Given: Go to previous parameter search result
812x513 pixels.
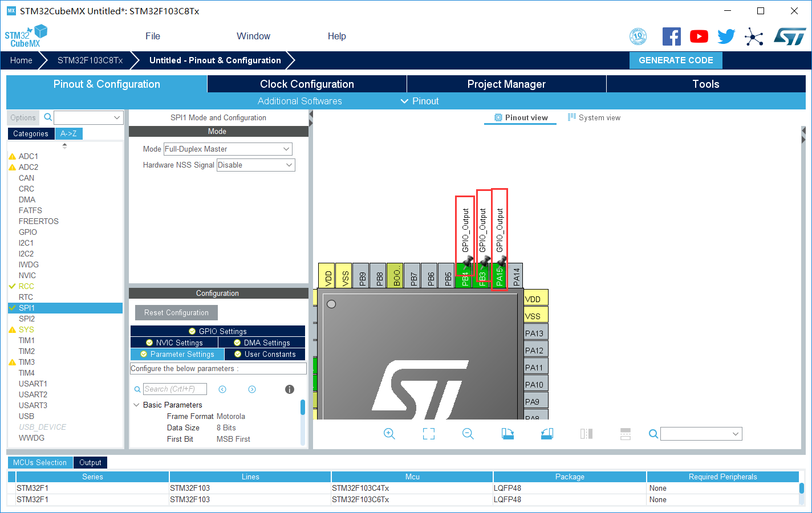Looking at the screenshot, I should point(222,389).
